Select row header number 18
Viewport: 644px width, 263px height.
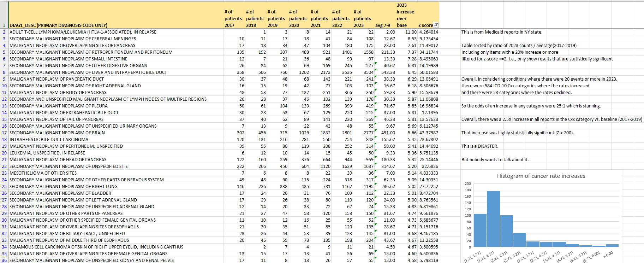[x=4, y=140]
